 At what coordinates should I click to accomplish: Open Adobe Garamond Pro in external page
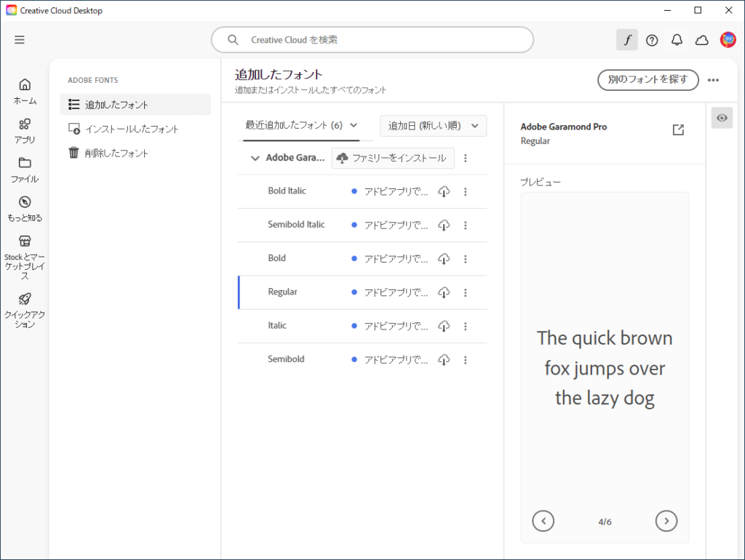[x=679, y=129]
